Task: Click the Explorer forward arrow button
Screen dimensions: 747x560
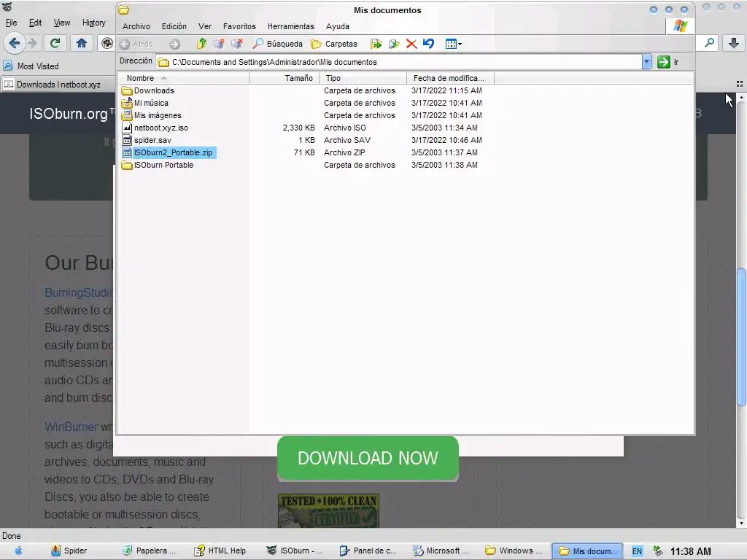Action: (x=175, y=44)
